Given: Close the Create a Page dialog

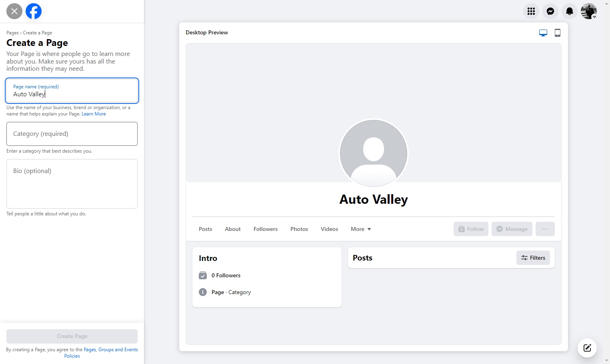Looking at the screenshot, I should point(14,11).
